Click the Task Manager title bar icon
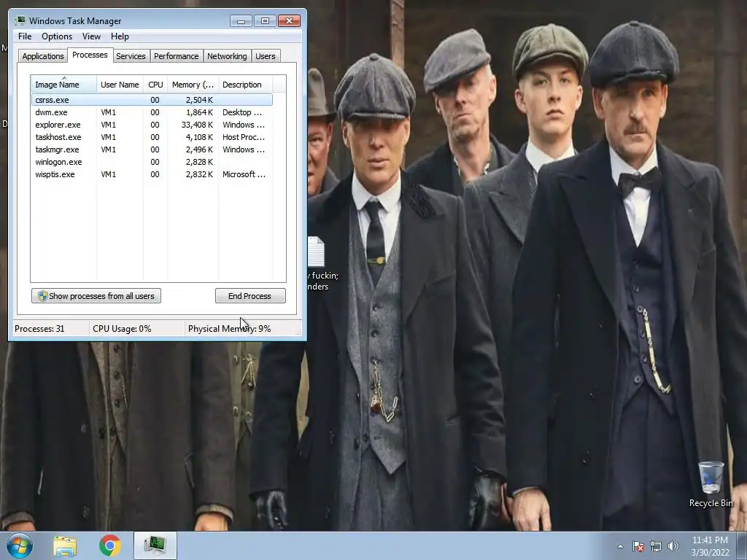 (20, 20)
